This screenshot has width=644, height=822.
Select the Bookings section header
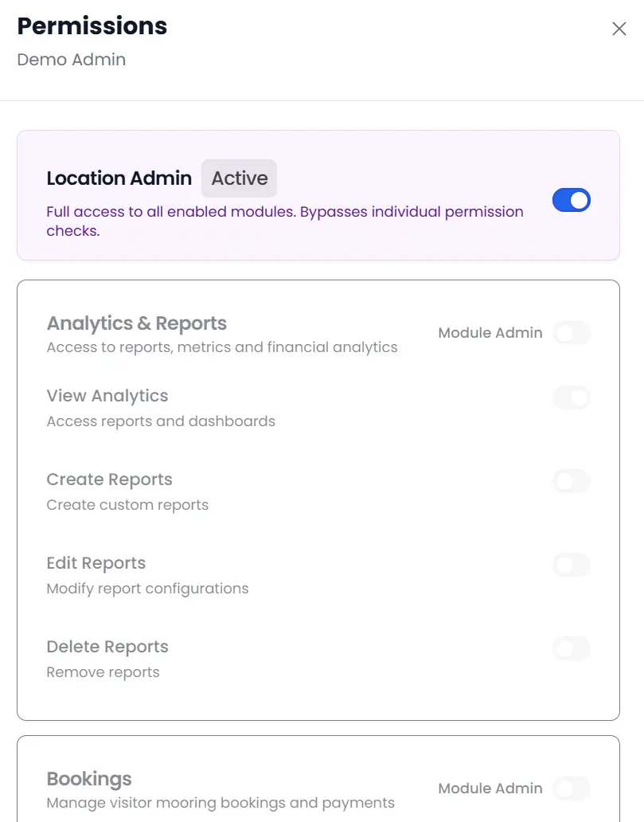(88, 779)
